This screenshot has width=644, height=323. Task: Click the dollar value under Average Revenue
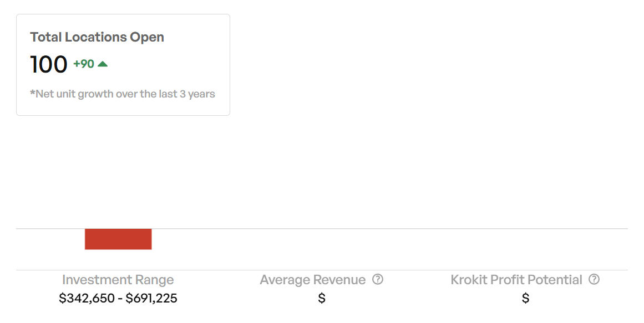322,299
